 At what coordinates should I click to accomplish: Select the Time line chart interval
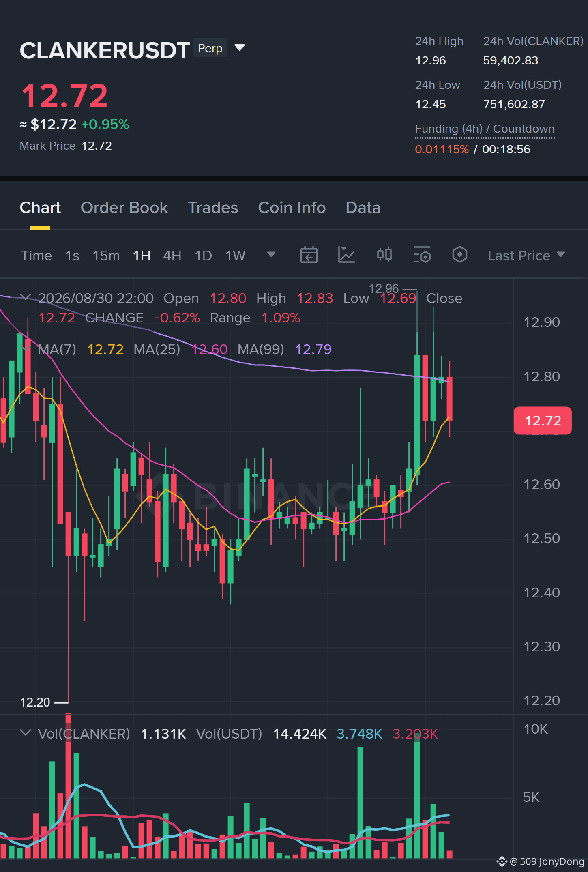[x=36, y=256]
